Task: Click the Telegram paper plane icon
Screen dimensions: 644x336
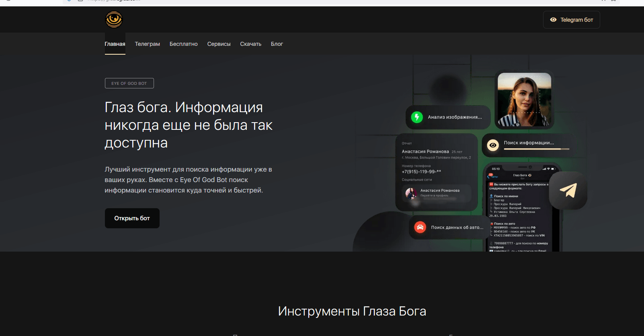Action: coord(568,191)
